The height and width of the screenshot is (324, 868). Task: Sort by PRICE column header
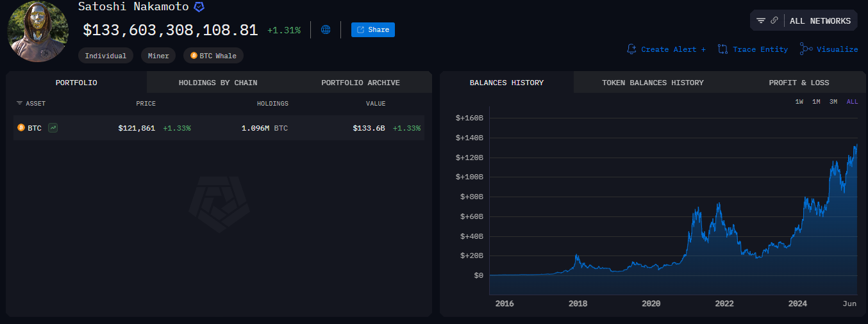pos(146,104)
